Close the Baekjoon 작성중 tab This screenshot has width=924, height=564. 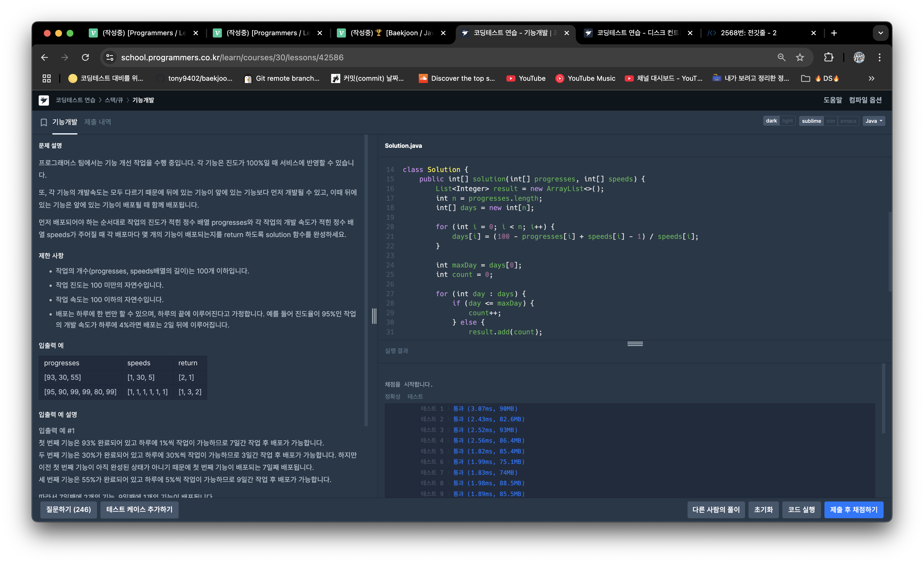coord(443,33)
